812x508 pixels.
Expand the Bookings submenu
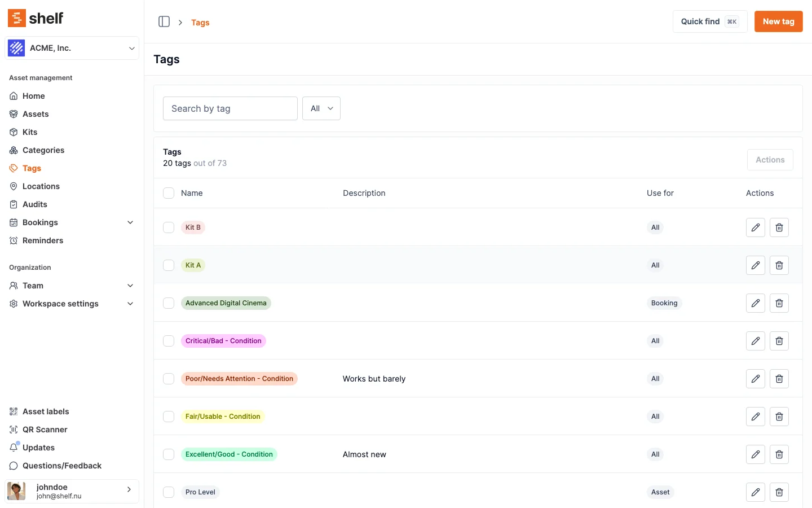130,222
